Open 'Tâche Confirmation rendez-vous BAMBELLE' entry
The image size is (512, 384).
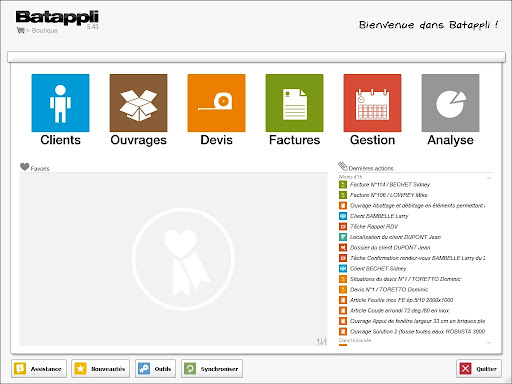[417, 258]
